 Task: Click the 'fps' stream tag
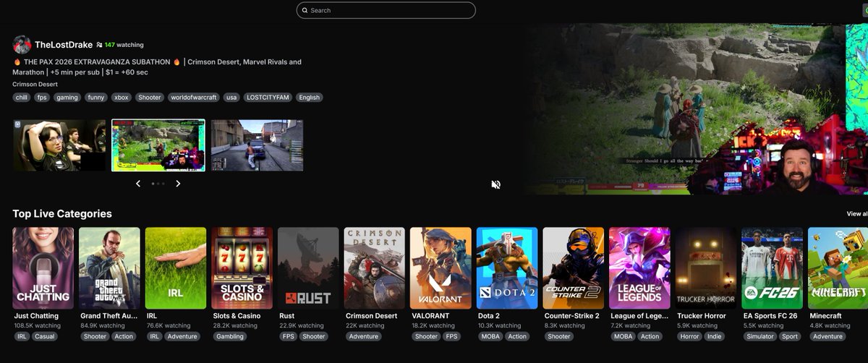click(x=42, y=98)
